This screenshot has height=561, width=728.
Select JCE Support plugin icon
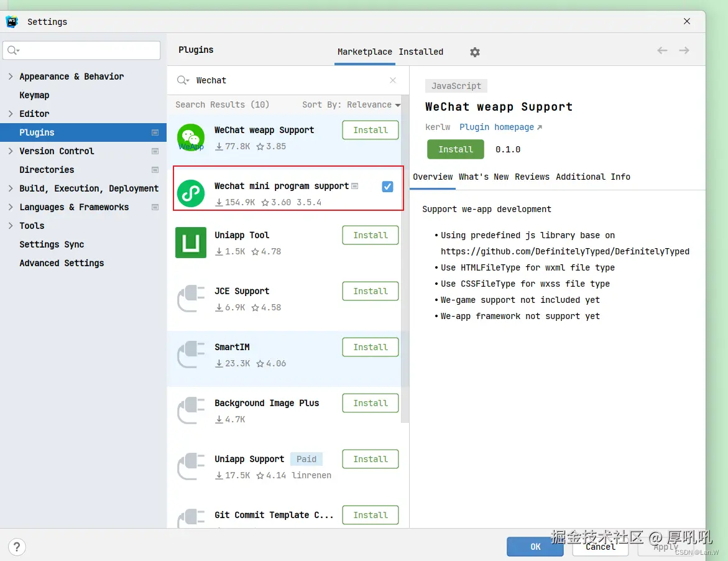(191, 299)
